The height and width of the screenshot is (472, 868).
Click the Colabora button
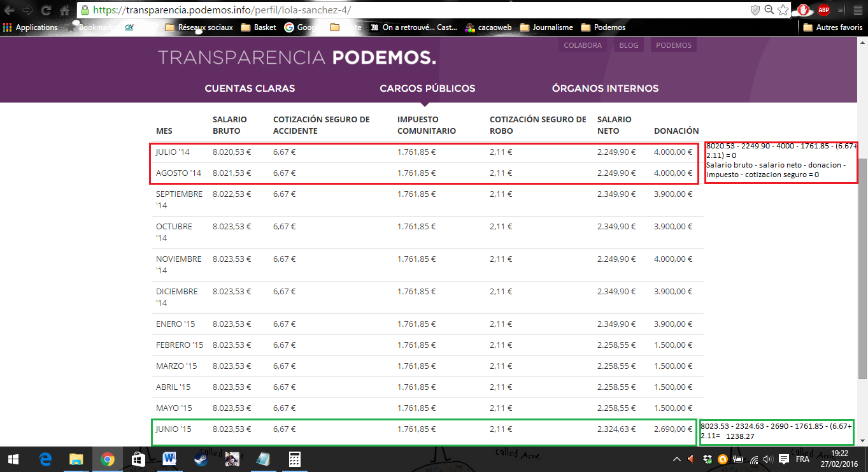click(582, 45)
